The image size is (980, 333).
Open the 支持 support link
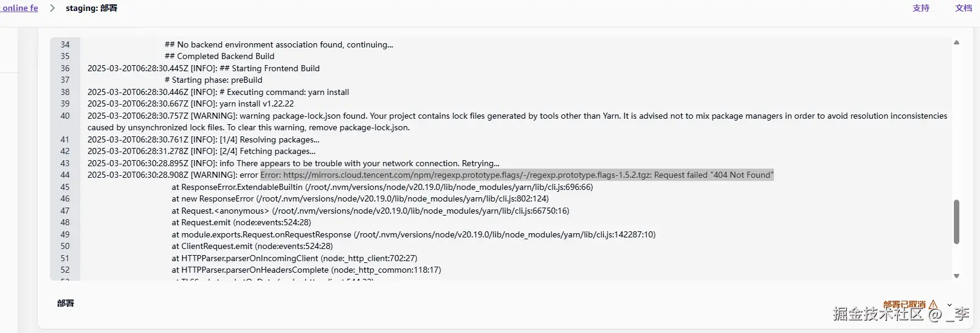pyautogui.click(x=920, y=8)
